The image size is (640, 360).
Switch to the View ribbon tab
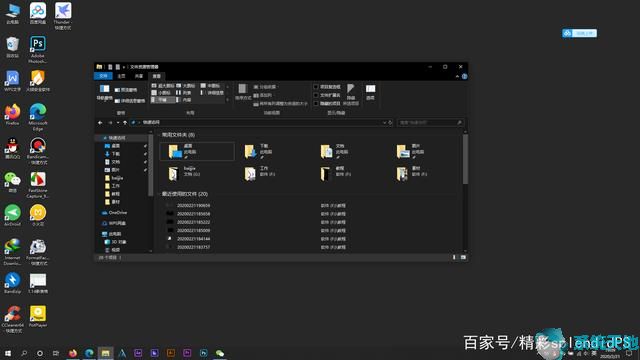156,76
